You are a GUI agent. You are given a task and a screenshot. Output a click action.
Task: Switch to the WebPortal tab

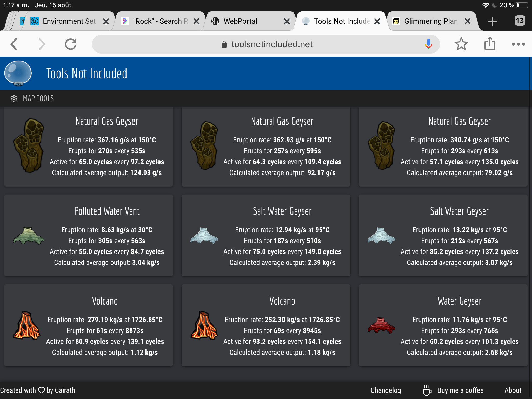pyautogui.click(x=240, y=21)
